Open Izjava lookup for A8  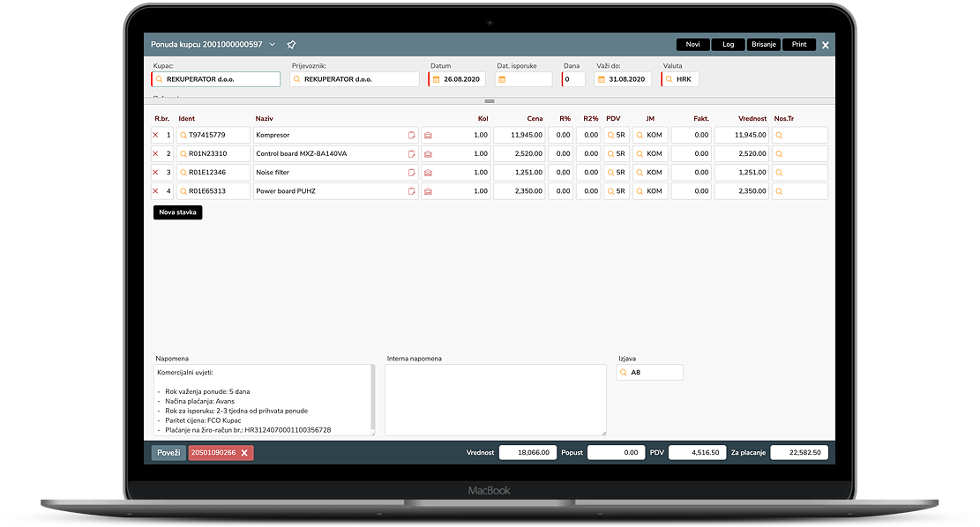tap(623, 372)
